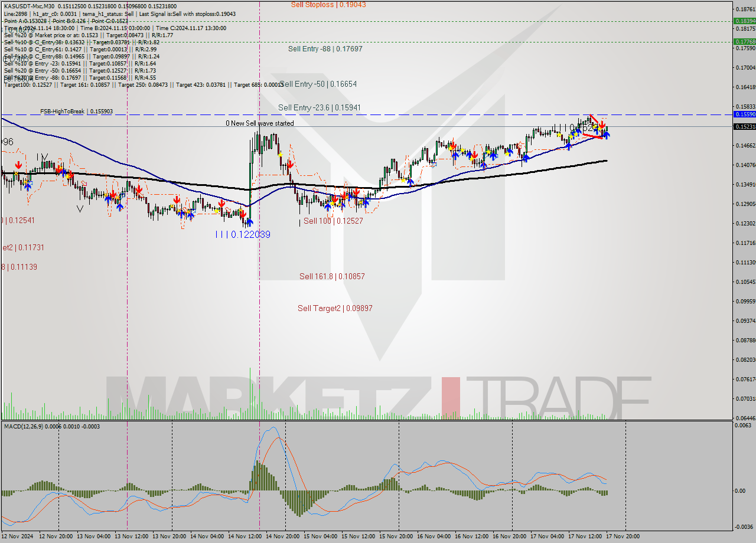Image resolution: width=756 pixels, height=543 pixels.
Task: Click the 'Target100: 0.12527' targets line
Action: tap(144, 84)
